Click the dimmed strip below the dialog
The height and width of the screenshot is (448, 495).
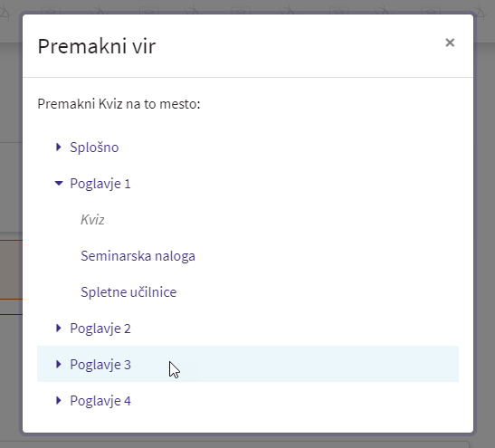point(248,442)
